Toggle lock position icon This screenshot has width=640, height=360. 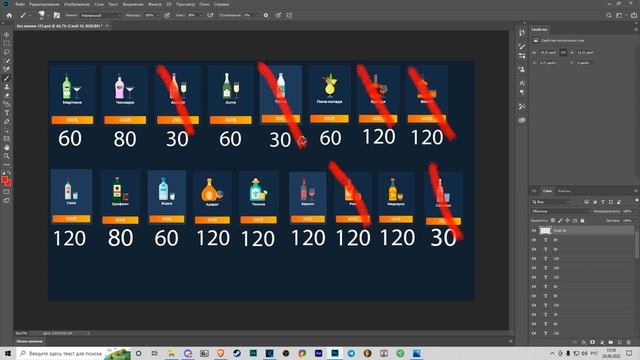tap(567, 220)
